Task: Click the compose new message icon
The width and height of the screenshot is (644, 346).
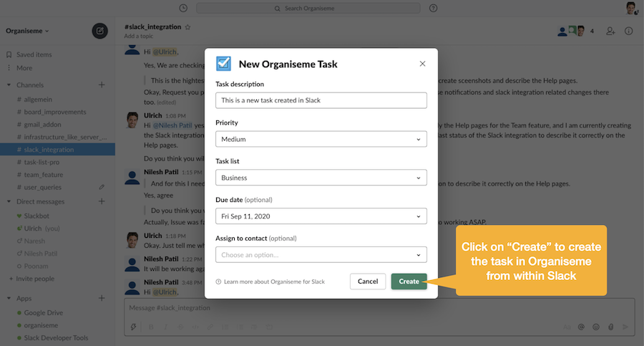Action: [99, 31]
